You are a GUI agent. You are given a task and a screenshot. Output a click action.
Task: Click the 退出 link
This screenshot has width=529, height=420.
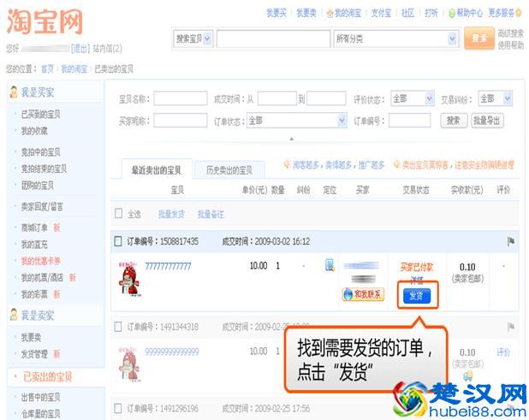(80, 49)
